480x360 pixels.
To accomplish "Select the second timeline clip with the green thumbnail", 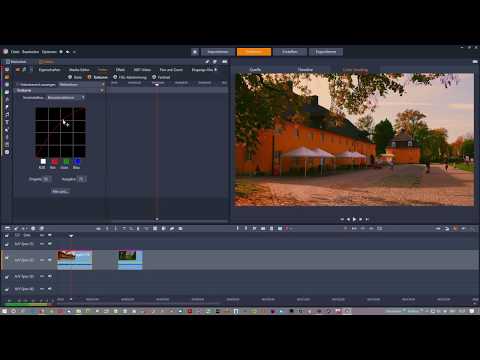I will point(130,260).
